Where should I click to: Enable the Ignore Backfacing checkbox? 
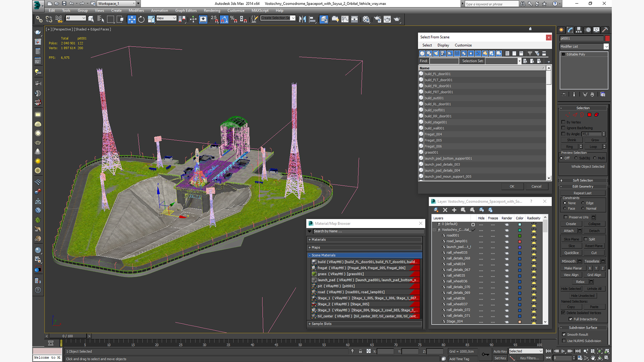[563, 128]
